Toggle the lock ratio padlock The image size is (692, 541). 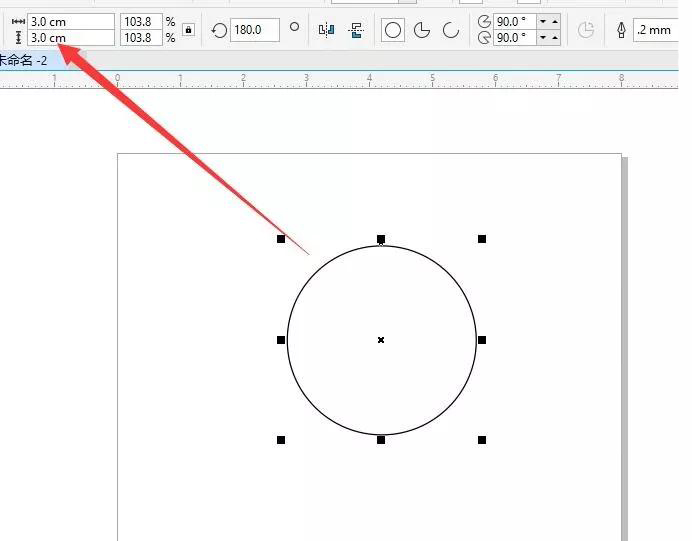[188, 30]
